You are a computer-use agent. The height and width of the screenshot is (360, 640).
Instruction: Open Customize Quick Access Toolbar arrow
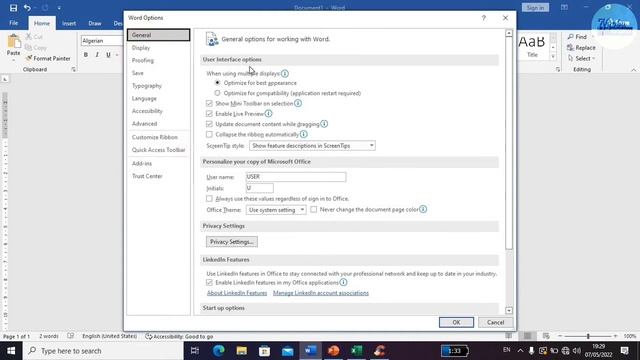pos(59,8)
